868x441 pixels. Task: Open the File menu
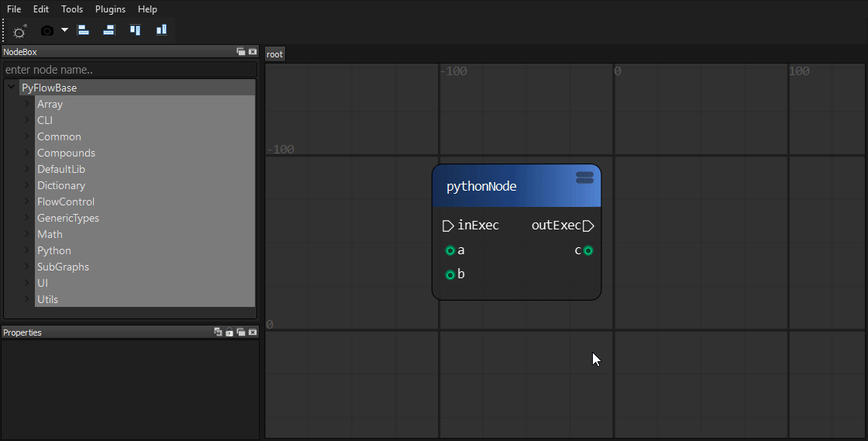tap(14, 9)
